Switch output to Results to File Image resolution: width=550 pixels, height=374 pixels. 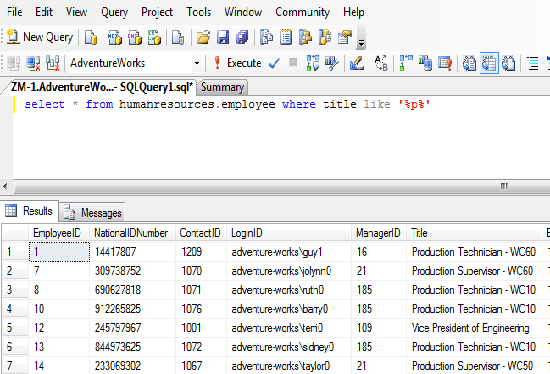(x=509, y=64)
